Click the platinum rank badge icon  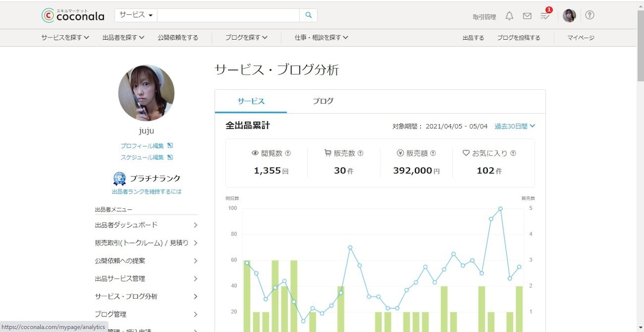120,179
